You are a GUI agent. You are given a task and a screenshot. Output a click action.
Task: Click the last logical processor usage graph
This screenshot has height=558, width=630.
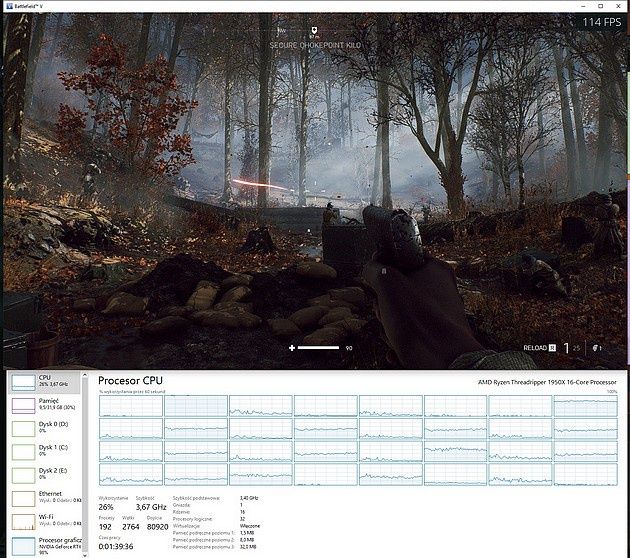[x=585, y=474]
